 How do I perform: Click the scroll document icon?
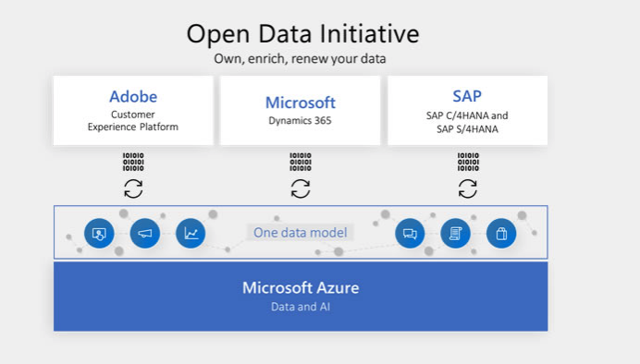(456, 233)
